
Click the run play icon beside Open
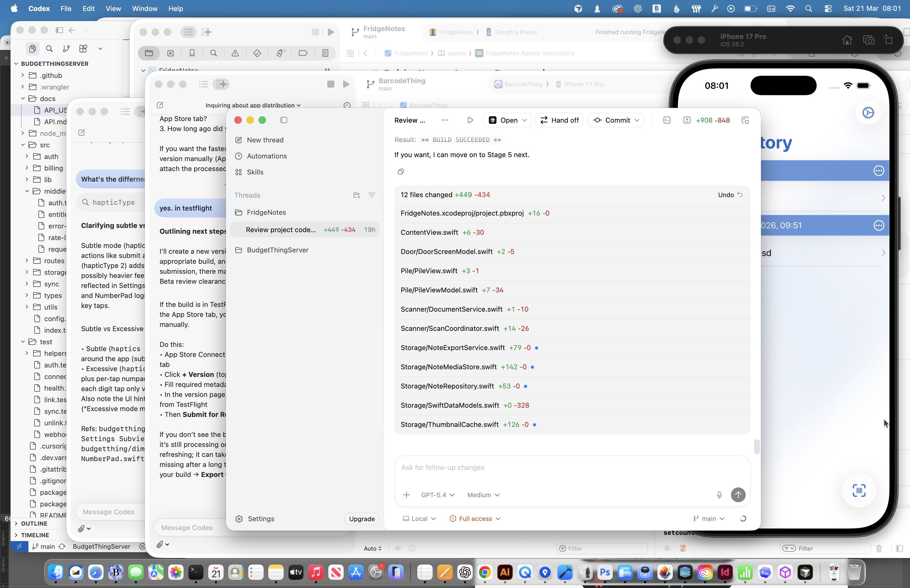(470, 120)
